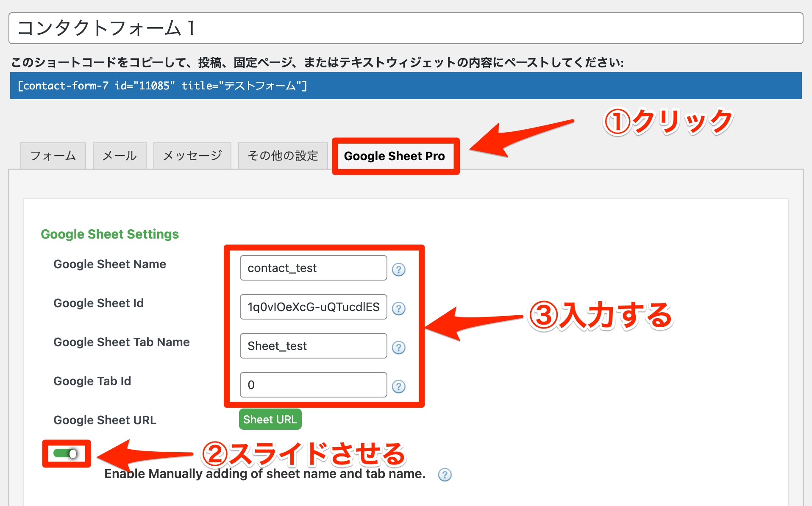
Task: Click the question mark beside Sheet_test field
Action: 399,348
